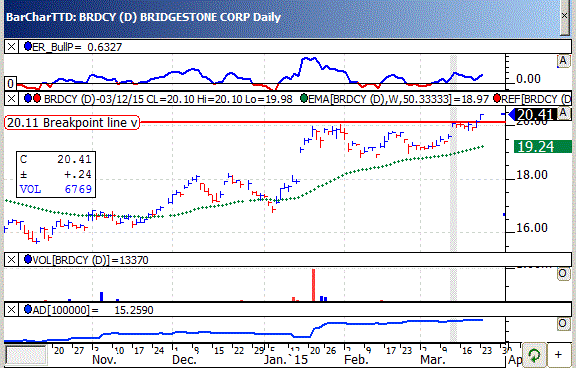Click the C 20.41 close value in data box
This screenshot has height=368, width=576.
coord(56,159)
